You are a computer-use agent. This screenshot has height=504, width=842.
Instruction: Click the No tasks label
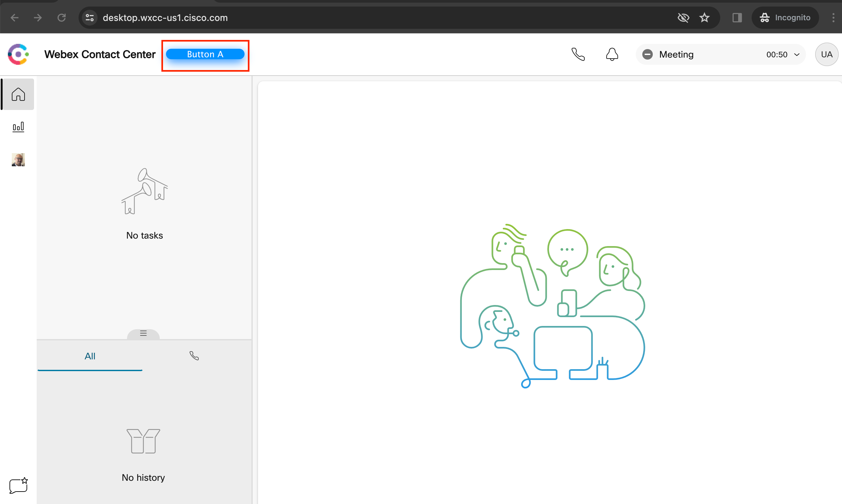point(145,235)
